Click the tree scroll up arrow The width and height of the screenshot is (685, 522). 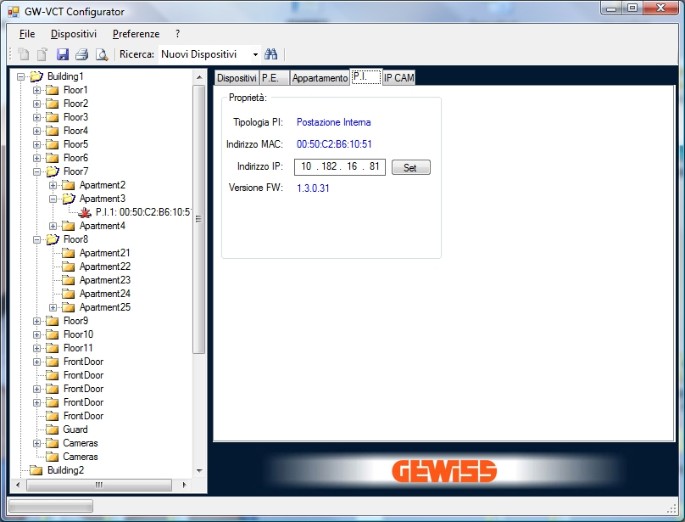pyautogui.click(x=199, y=77)
